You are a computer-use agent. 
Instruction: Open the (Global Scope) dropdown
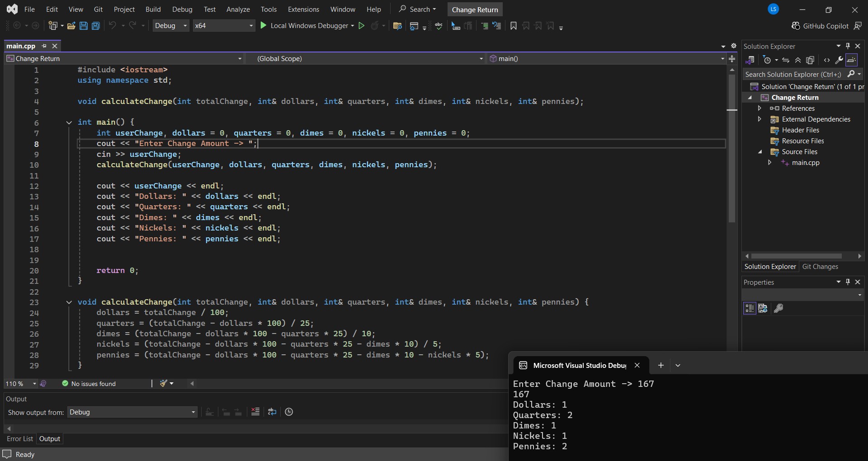(x=365, y=58)
